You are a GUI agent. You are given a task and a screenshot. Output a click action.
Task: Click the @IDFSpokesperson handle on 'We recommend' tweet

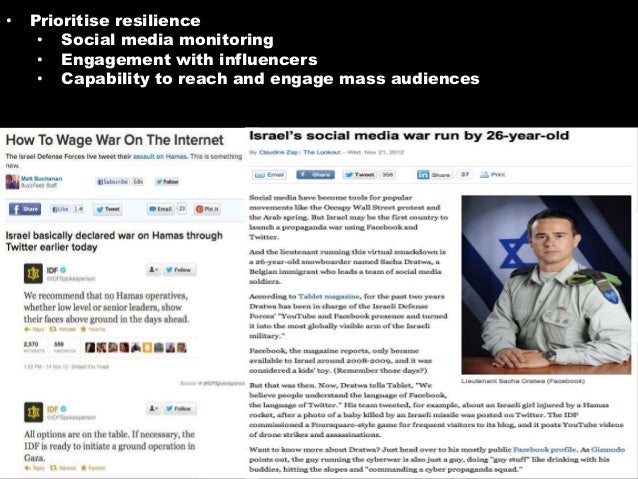point(71,279)
